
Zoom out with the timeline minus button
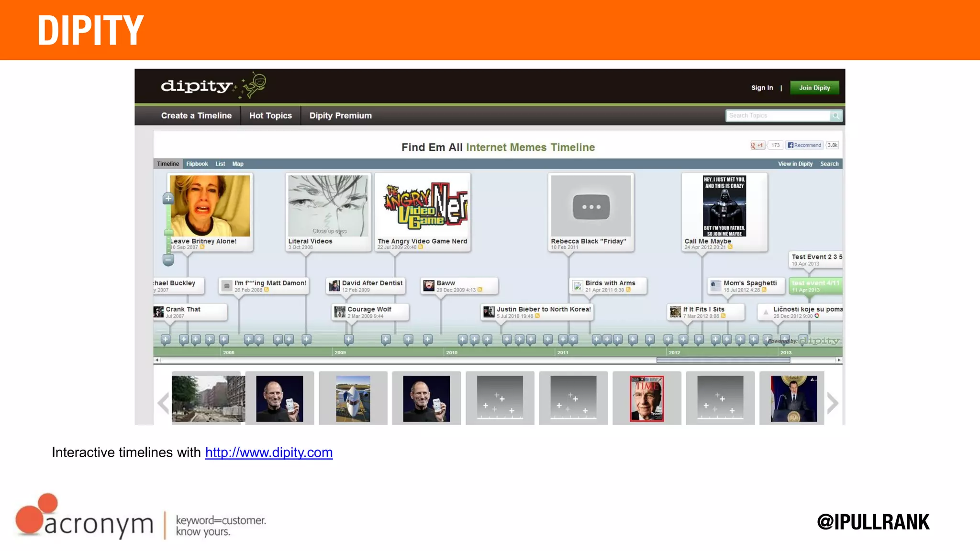point(168,259)
